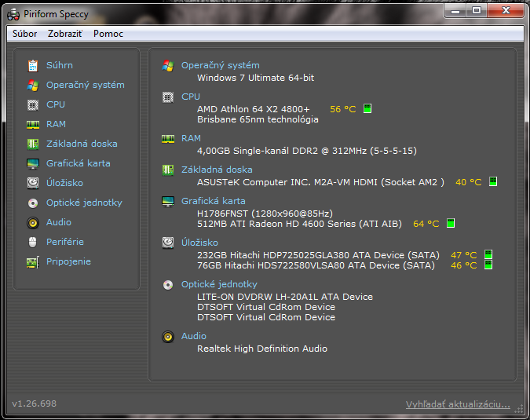Click the Základná doska board icon in sidebar
This screenshot has height=420, width=530.
pyautogui.click(x=33, y=144)
